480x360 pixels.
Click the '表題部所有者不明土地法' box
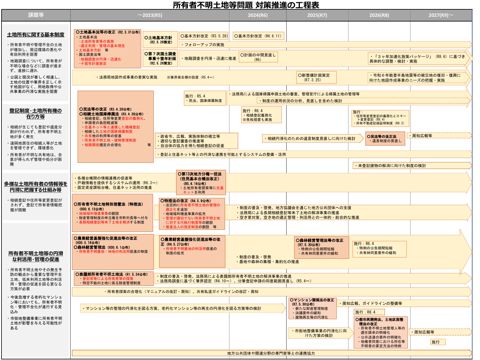(x=114, y=278)
